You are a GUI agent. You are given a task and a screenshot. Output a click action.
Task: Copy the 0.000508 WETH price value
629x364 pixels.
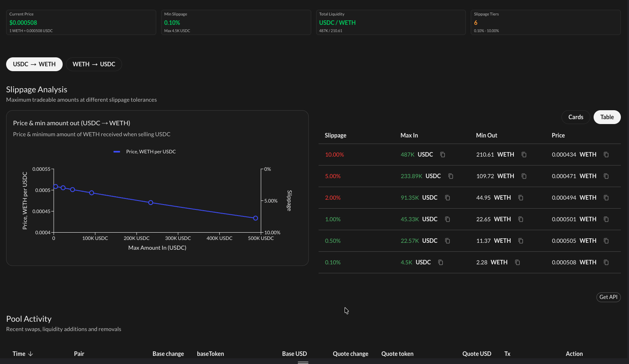click(x=606, y=262)
